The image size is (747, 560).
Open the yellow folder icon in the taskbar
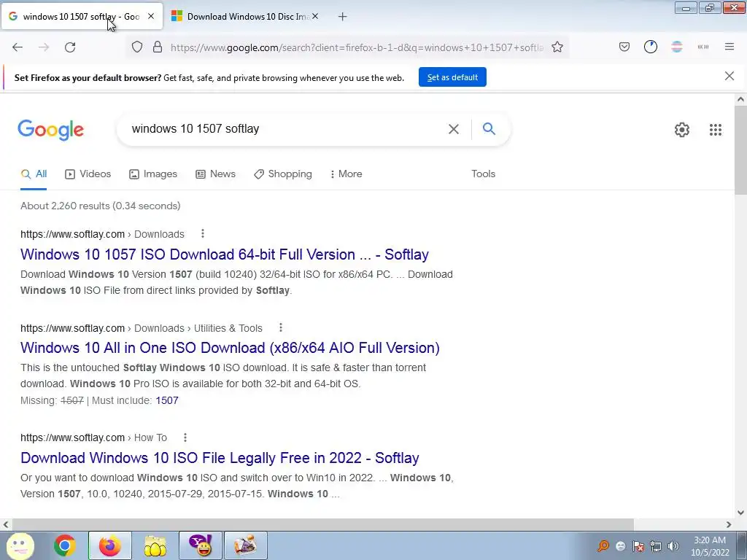click(x=155, y=545)
